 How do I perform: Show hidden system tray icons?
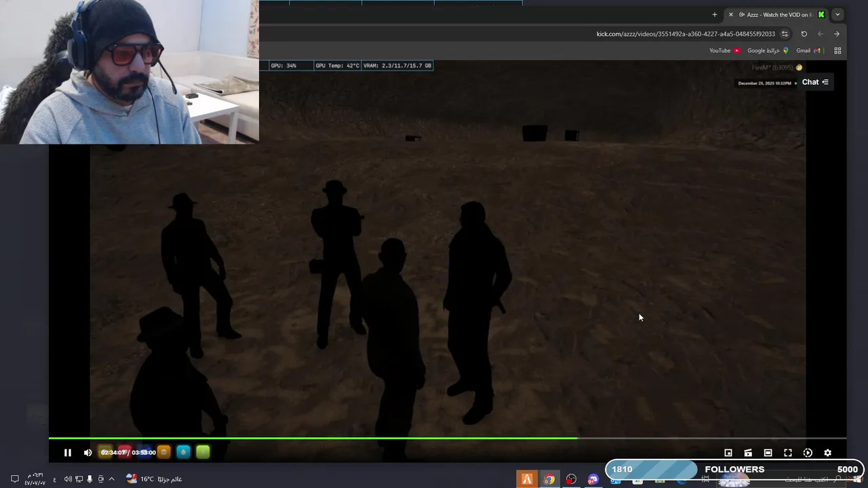[112, 479]
